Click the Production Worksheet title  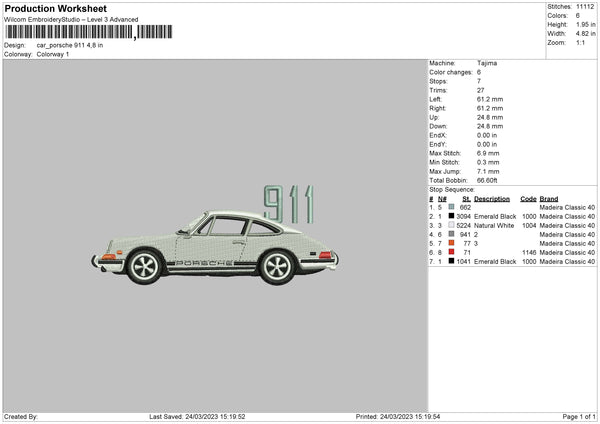point(55,8)
